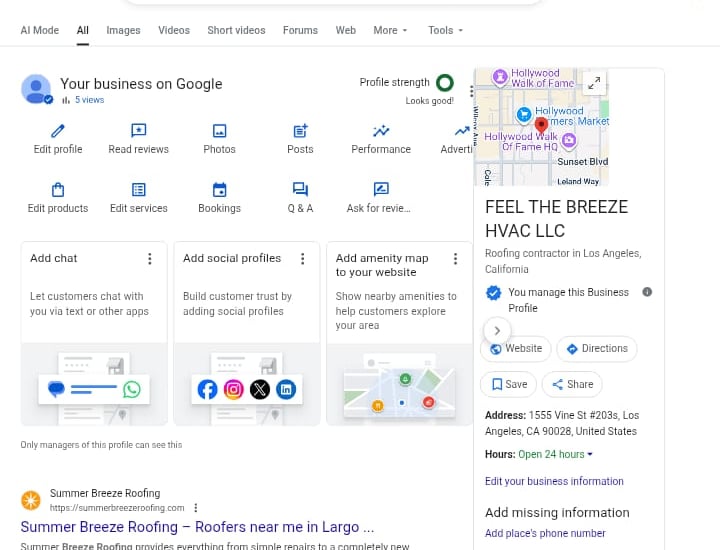Image resolution: width=720 pixels, height=550 pixels.
Task: Open Ask for reviews icon
Action: pos(381,189)
